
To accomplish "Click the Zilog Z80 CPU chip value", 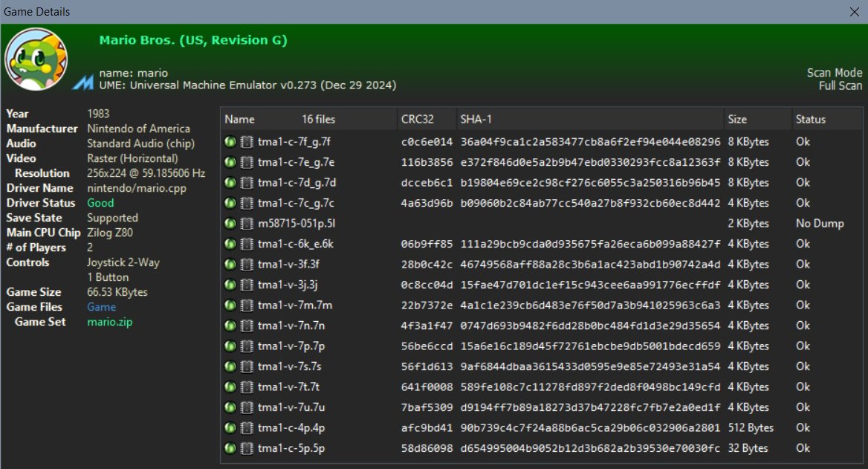I will click(x=109, y=233).
